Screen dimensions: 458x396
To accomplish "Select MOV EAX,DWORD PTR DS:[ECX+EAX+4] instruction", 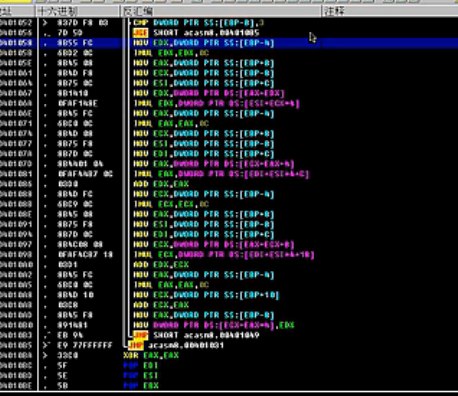I will 214,164.
